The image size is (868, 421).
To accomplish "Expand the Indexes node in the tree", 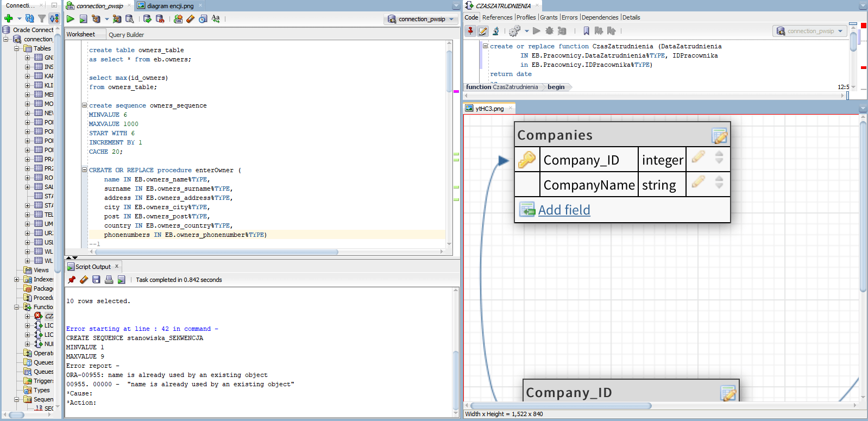I will pos(16,279).
